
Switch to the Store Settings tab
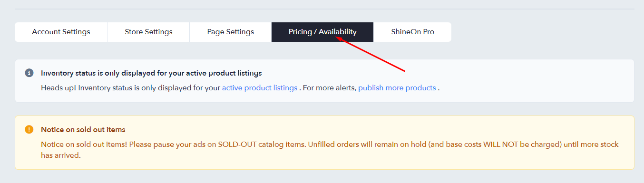[148, 32]
